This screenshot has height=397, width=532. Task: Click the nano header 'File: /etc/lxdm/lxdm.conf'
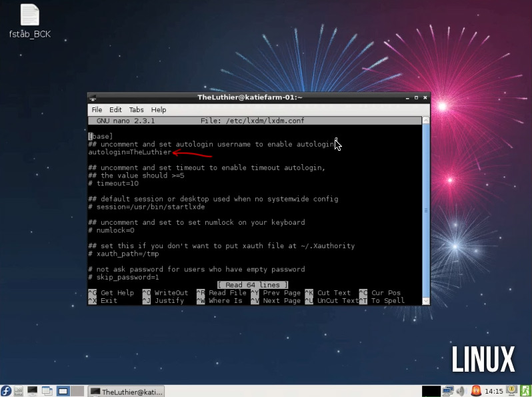253,121
